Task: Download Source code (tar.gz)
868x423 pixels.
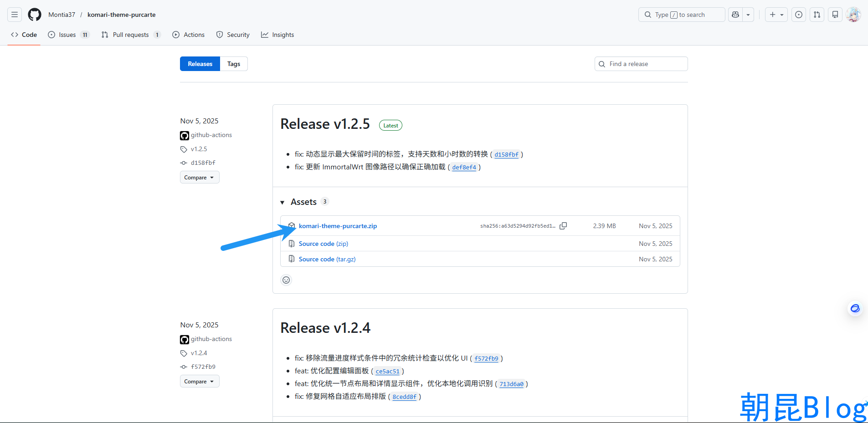Action: pos(327,259)
